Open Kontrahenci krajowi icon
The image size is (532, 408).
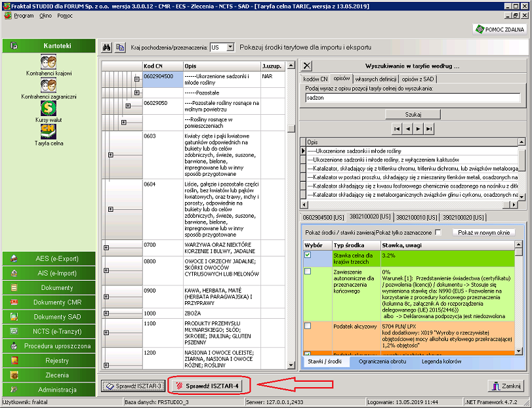click(48, 62)
